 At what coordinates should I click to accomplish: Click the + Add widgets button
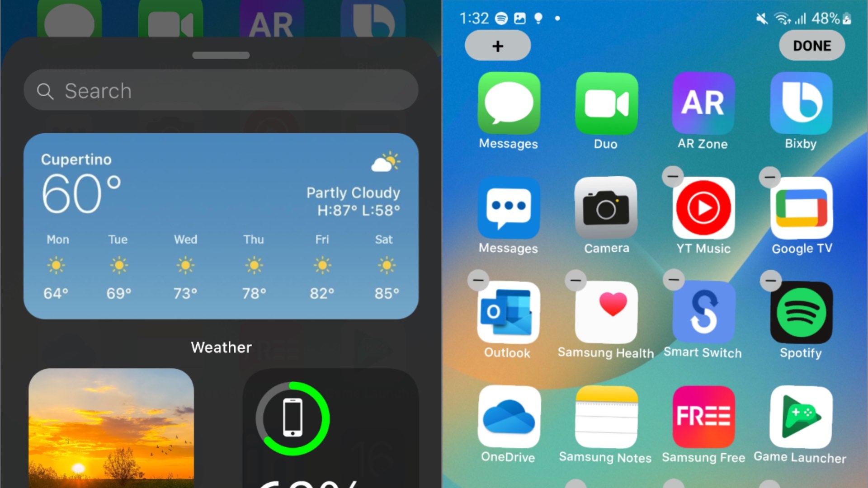(497, 46)
